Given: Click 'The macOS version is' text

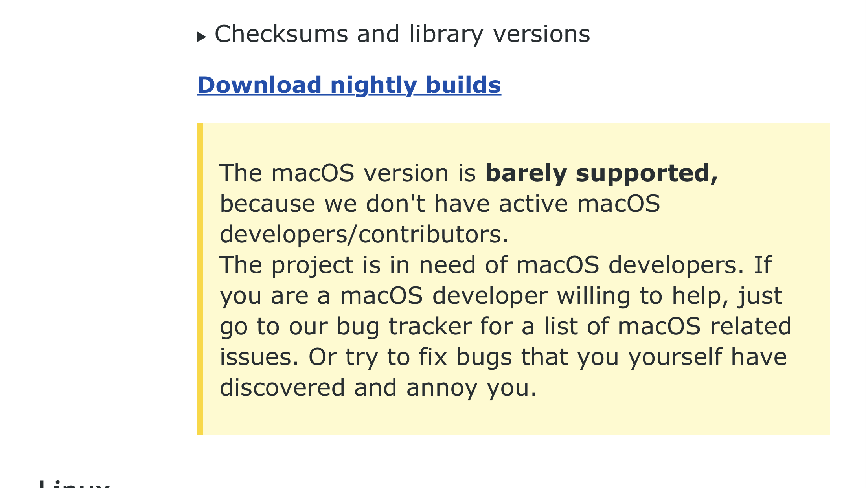Looking at the screenshot, I should tap(348, 173).
